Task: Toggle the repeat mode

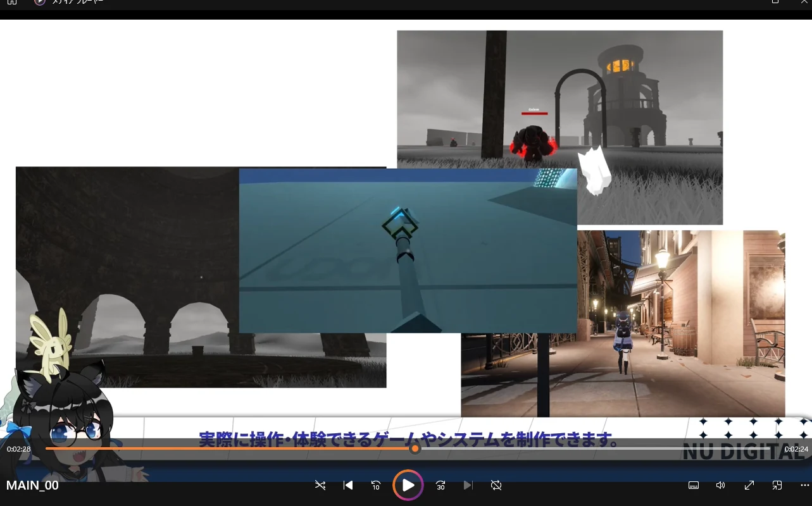Action: coord(496,485)
